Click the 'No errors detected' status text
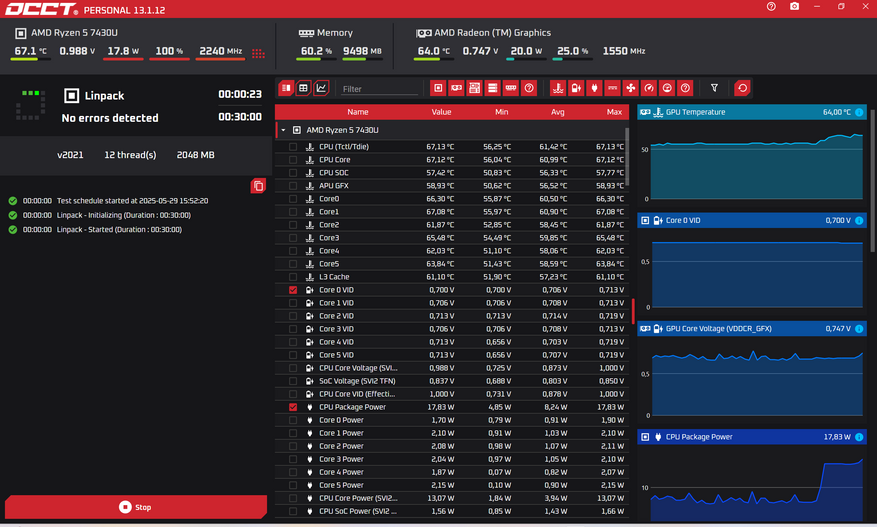Image resolution: width=877 pixels, height=527 pixels. [110, 118]
